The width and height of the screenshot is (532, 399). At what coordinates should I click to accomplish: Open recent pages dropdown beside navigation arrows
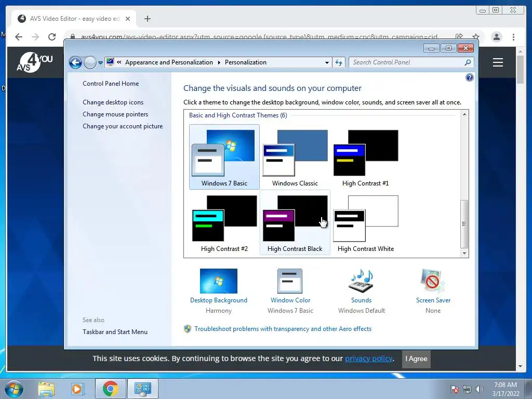click(100, 63)
